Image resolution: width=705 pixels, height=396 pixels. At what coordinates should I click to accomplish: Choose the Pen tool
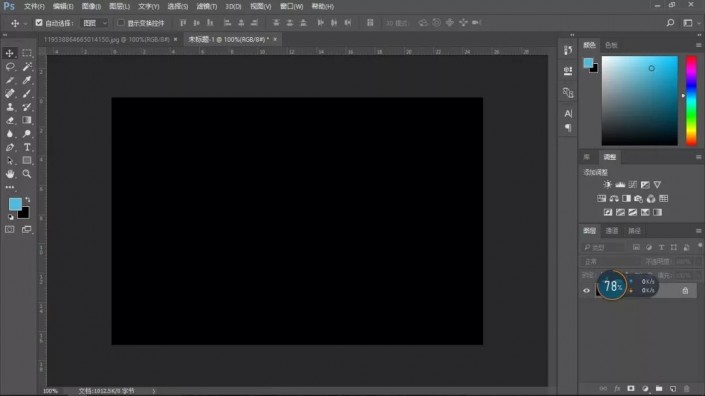point(10,147)
